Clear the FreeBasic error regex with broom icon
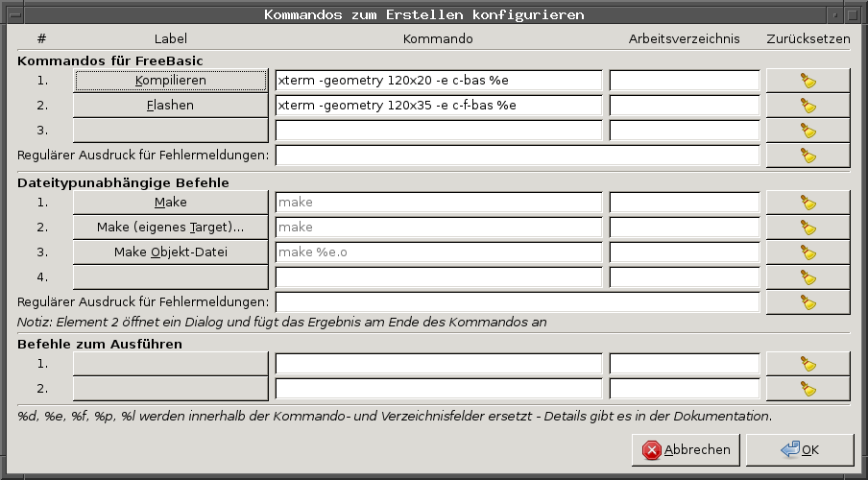868x480 pixels. pos(808,156)
